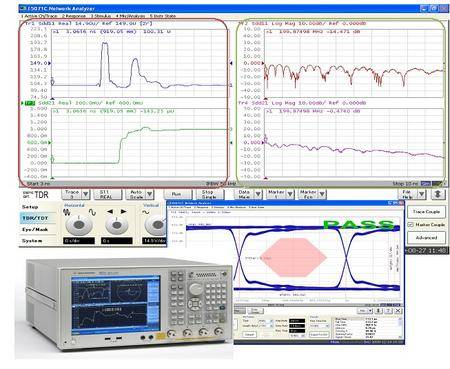Open the 2 Response menu

tap(74, 16)
